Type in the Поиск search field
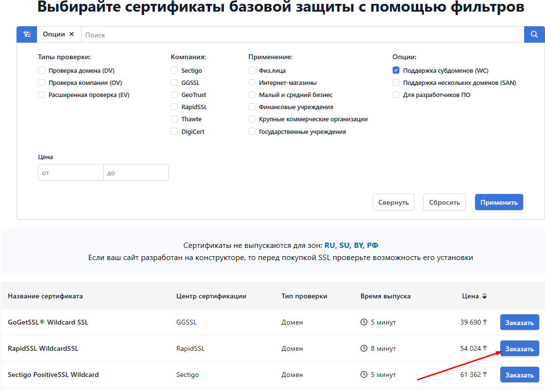This screenshot has height=392, width=545. [301, 35]
